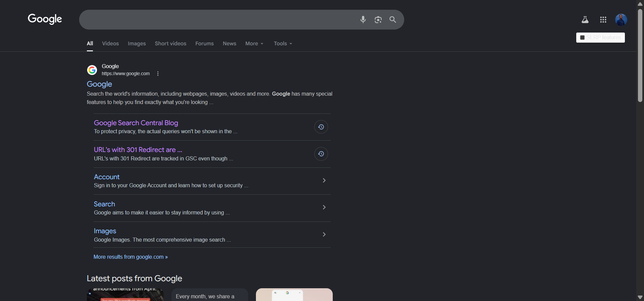Click the 'Search the world's information' snippet text
644x301 pixels.
[210, 98]
